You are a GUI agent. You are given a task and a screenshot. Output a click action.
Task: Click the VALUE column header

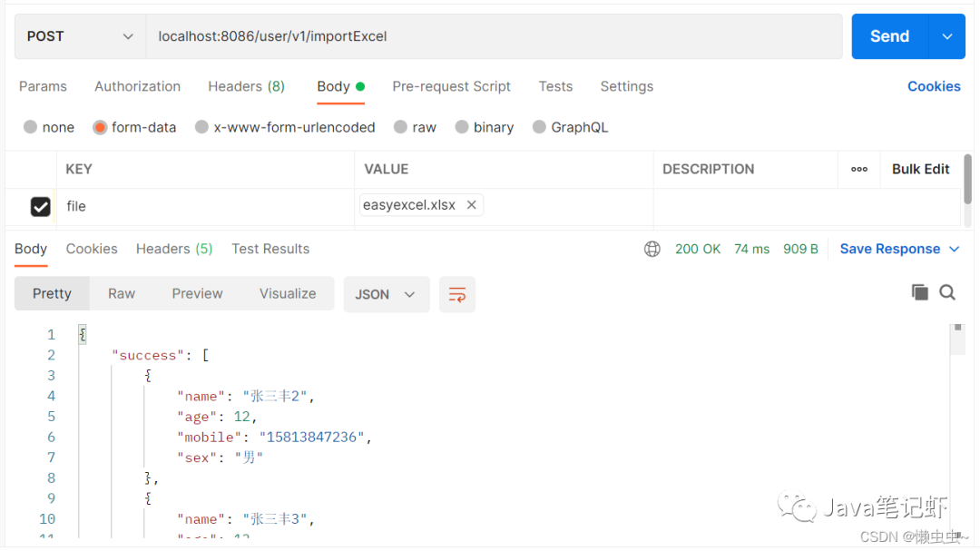pyautogui.click(x=387, y=170)
